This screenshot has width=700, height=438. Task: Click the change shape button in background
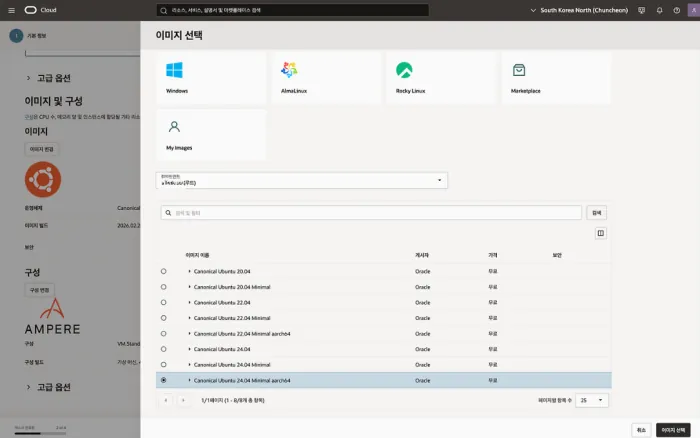(39, 290)
